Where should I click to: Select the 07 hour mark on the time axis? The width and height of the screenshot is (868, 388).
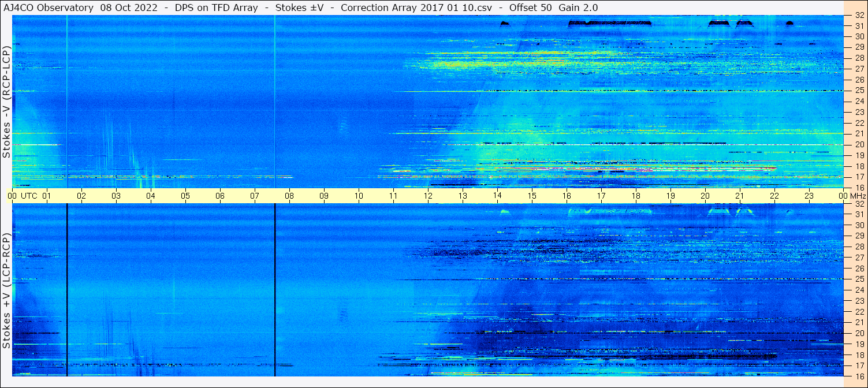point(255,196)
